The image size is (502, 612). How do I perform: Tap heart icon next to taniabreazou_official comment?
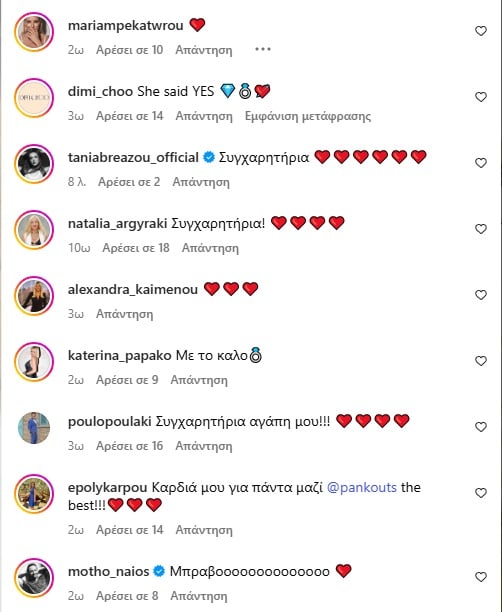481,163
